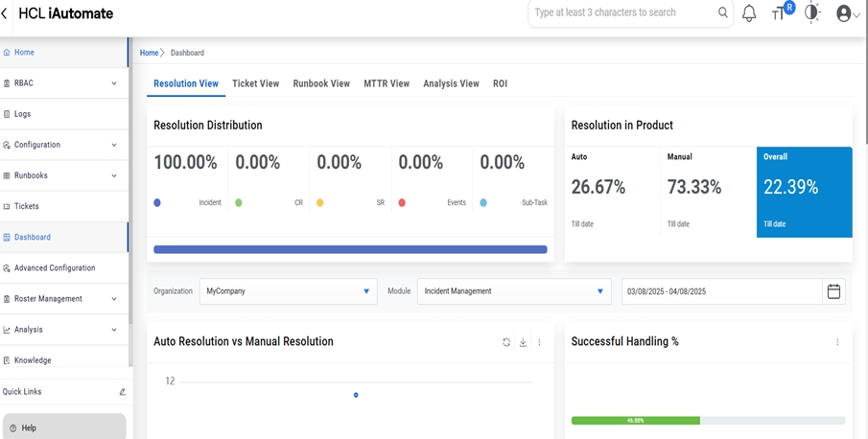Image resolution: width=868 pixels, height=439 pixels.
Task: Click the Help button
Action: 64,427
